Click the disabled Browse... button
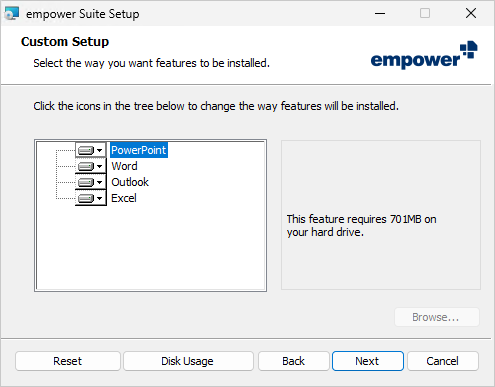 click(437, 317)
